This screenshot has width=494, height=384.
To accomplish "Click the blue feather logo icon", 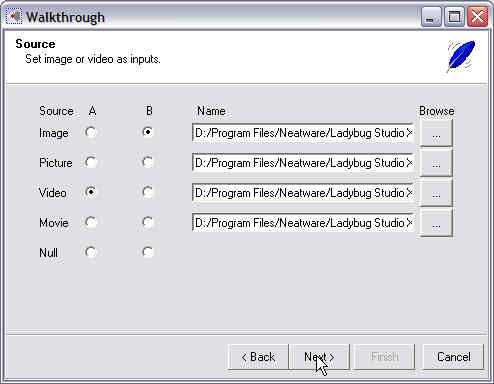I will click(461, 56).
